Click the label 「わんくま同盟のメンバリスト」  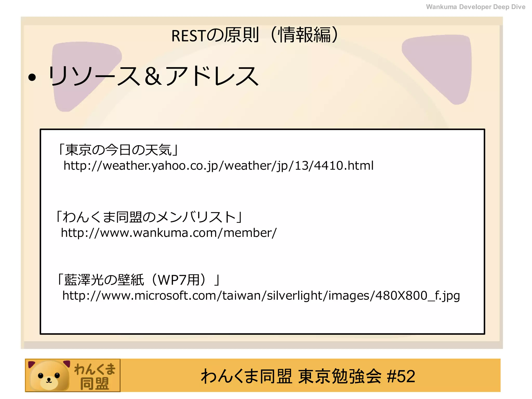point(149,217)
